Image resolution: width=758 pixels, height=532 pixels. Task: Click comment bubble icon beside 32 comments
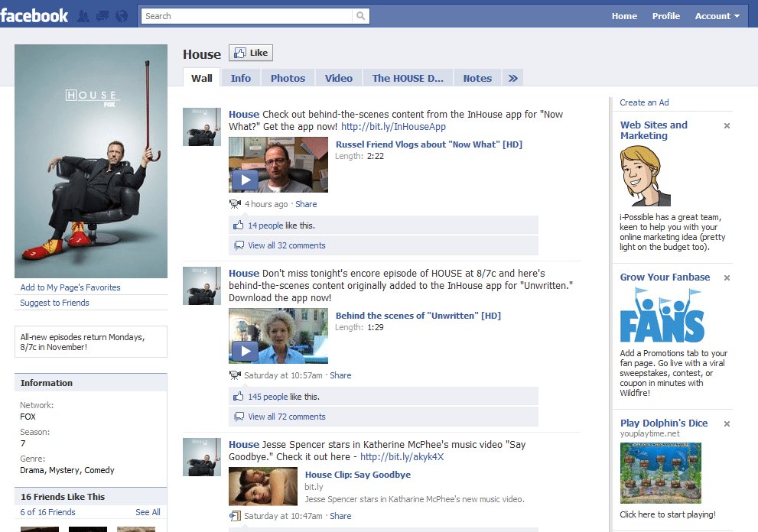239,245
